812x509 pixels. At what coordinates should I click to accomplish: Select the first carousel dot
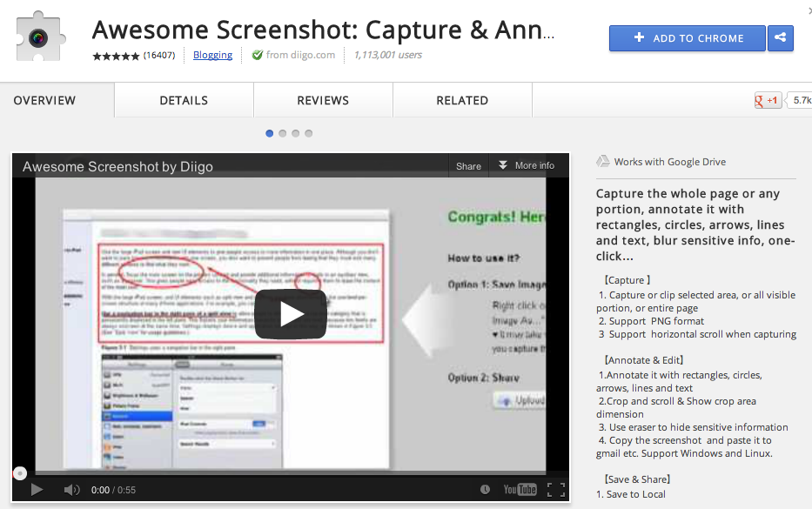(x=269, y=133)
